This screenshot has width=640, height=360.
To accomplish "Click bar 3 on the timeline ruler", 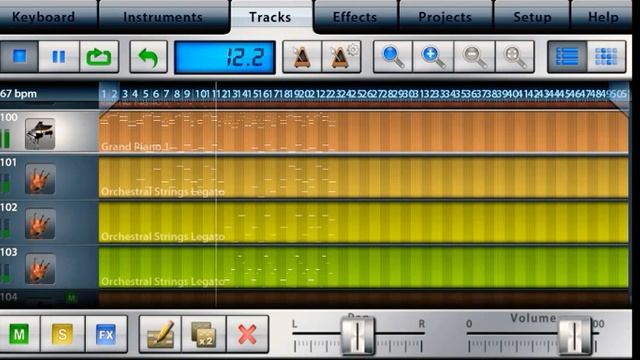I will (x=124, y=94).
